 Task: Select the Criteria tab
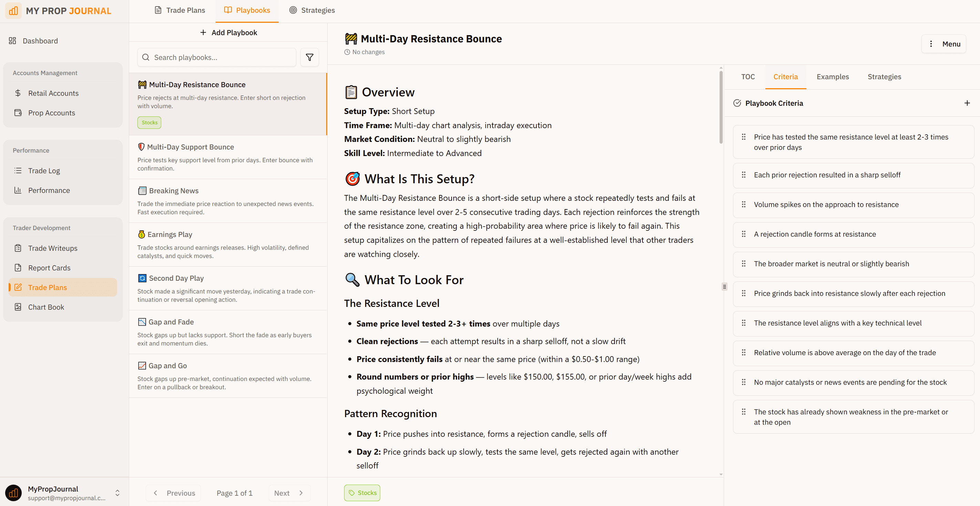pyautogui.click(x=785, y=77)
